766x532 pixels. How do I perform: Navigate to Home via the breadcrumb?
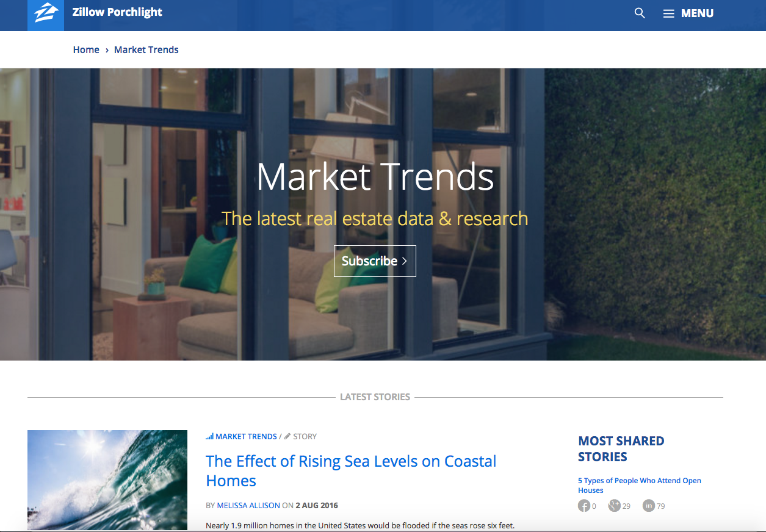(86, 49)
